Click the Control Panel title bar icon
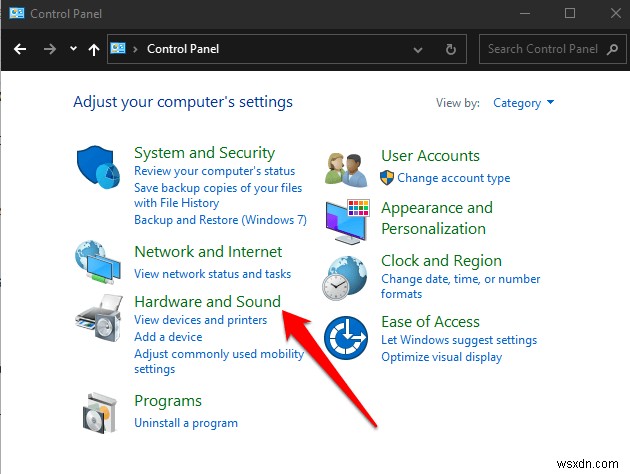The height and width of the screenshot is (474, 630). tap(16, 13)
